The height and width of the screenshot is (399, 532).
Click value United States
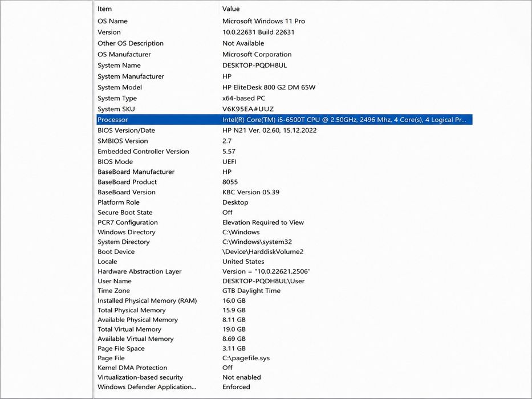pos(243,262)
